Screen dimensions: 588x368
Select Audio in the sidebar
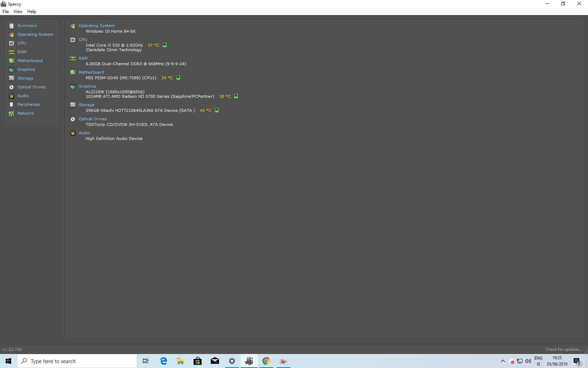(23, 96)
